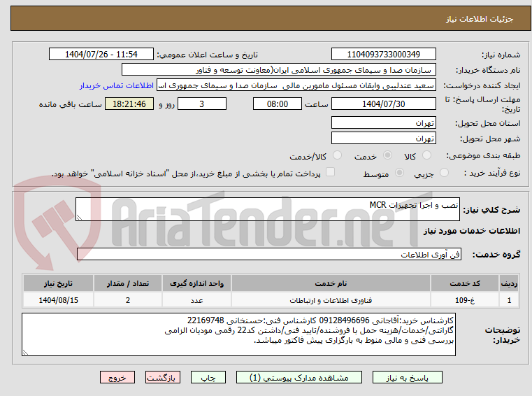Click the remaining time 18:21:46 field
This screenshot has height=396, width=532.
(x=129, y=104)
